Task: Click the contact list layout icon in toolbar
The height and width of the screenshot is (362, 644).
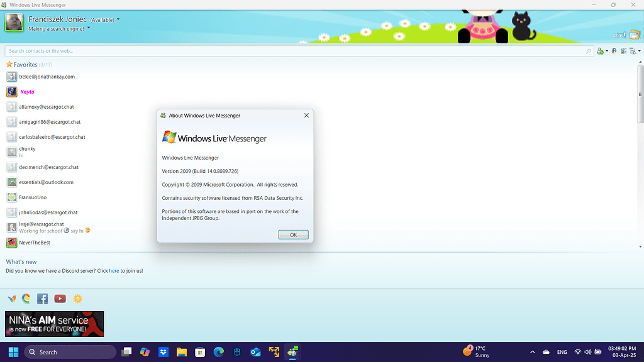Action: (x=624, y=51)
